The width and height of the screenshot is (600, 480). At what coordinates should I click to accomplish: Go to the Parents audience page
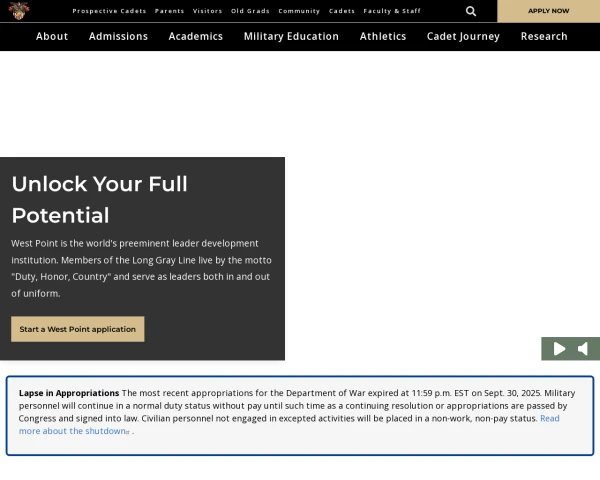[170, 11]
